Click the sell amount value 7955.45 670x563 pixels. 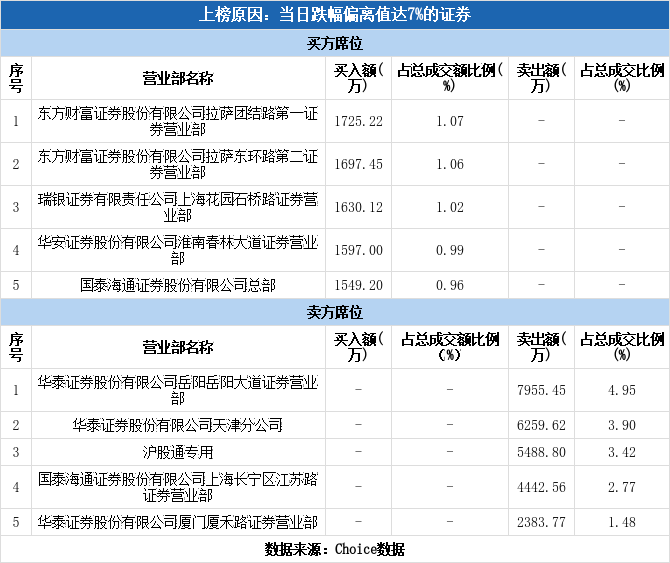[x=541, y=390]
